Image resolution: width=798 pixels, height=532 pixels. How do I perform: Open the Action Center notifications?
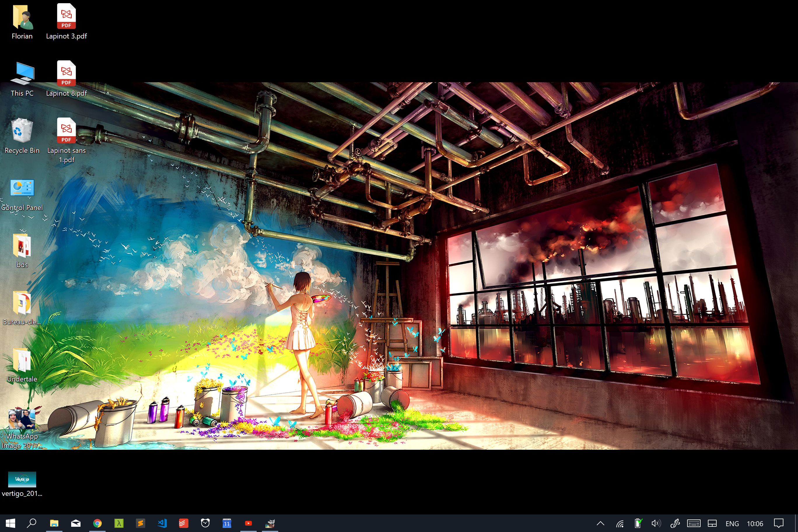[x=778, y=523]
